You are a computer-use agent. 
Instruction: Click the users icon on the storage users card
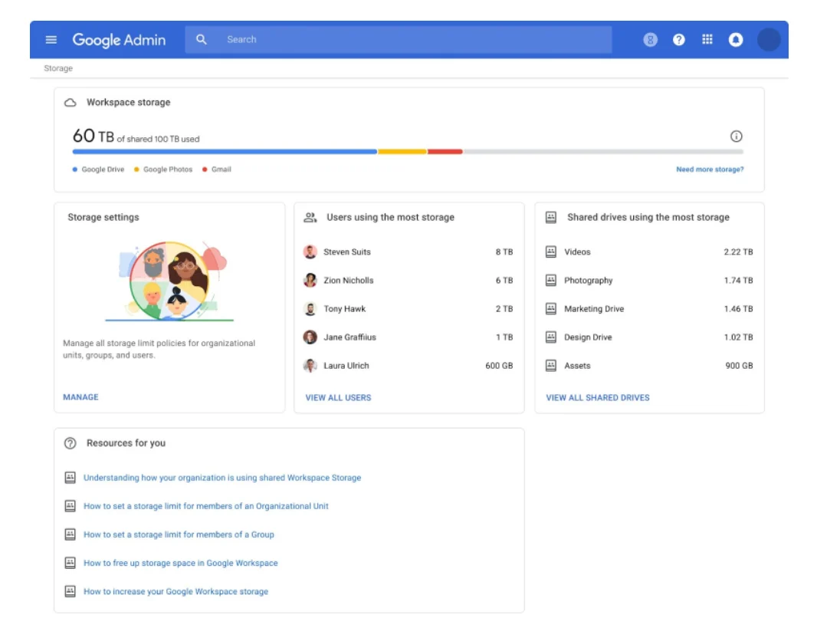pos(310,217)
